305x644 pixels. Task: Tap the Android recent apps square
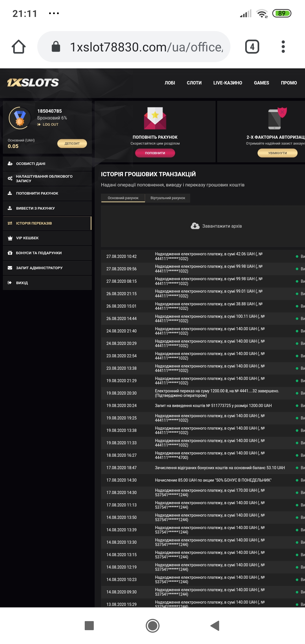(89, 626)
